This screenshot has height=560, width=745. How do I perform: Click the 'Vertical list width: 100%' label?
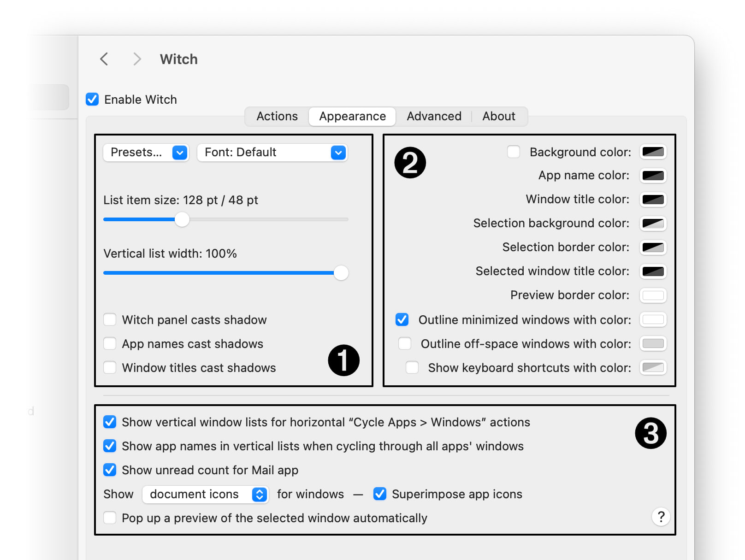coord(170,253)
